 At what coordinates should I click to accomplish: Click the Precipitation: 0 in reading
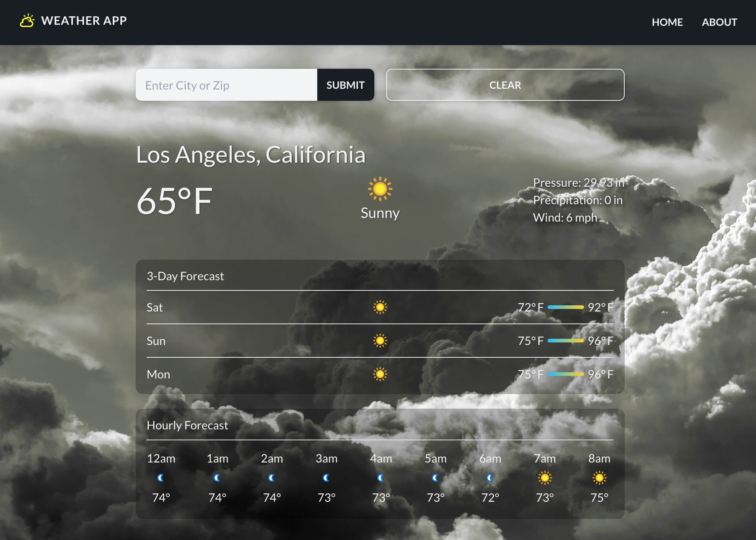coord(578,200)
